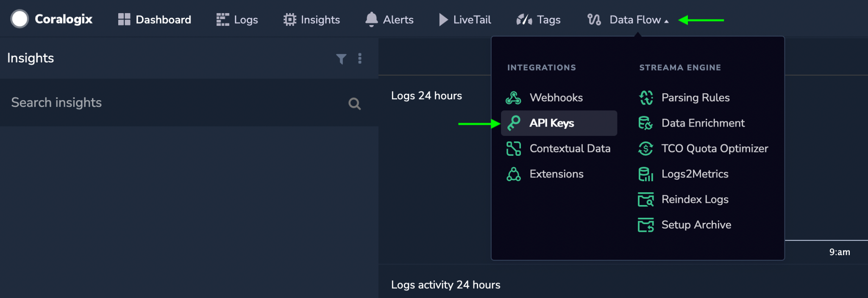This screenshot has width=868, height=298.
Task: Click the Extensions icon
Action: click(x=514, y=174)
